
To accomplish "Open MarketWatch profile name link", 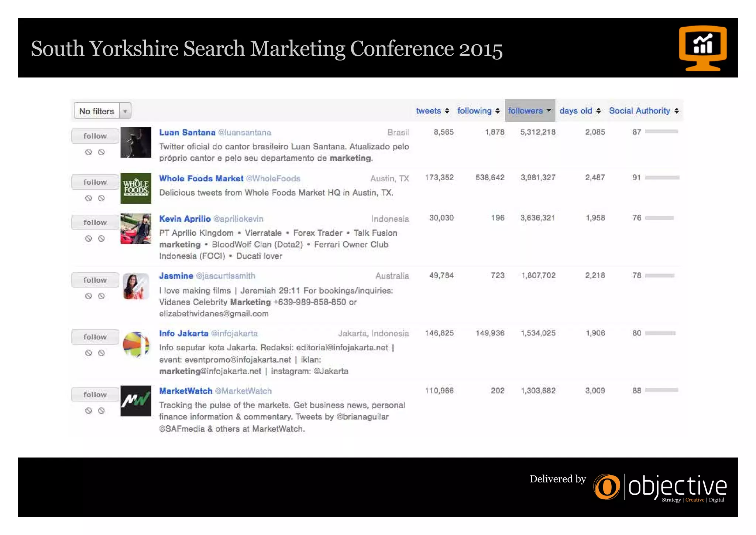I will pyautogui.click(x=186, y=391).
